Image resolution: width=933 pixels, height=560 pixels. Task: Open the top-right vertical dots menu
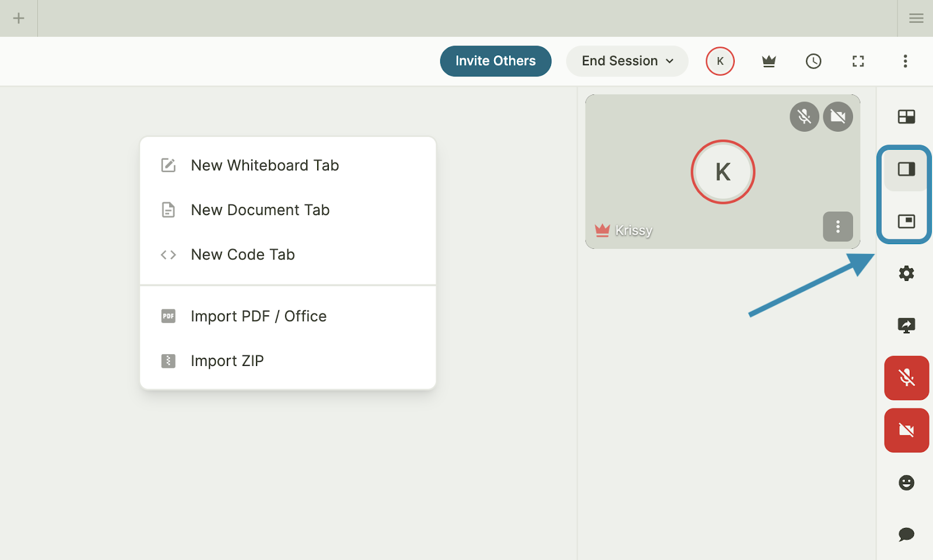[905, 61]
